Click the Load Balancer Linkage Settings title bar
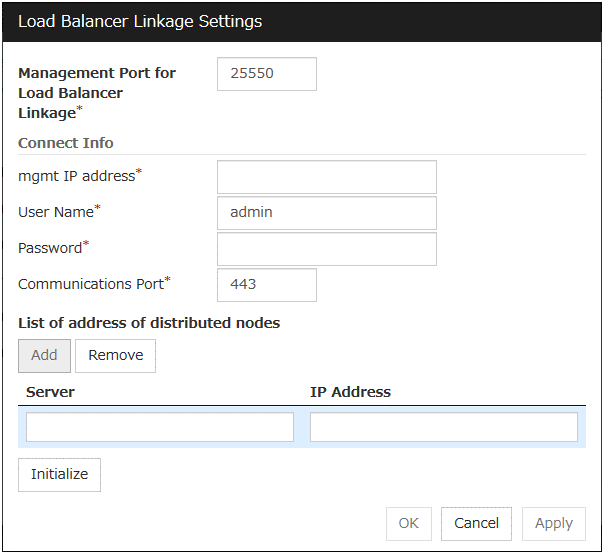The height and width of the screenshot is (554, 604). (300, 21)
